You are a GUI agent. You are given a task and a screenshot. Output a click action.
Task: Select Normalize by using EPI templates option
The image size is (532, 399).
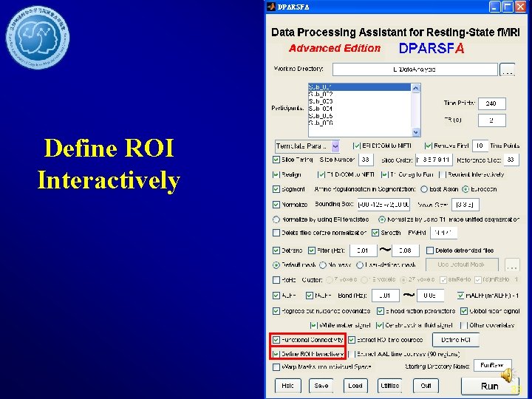coord(276,220)
